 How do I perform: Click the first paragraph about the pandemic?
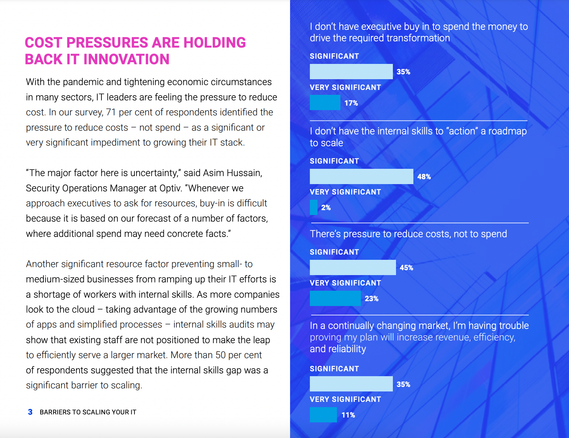151,112
